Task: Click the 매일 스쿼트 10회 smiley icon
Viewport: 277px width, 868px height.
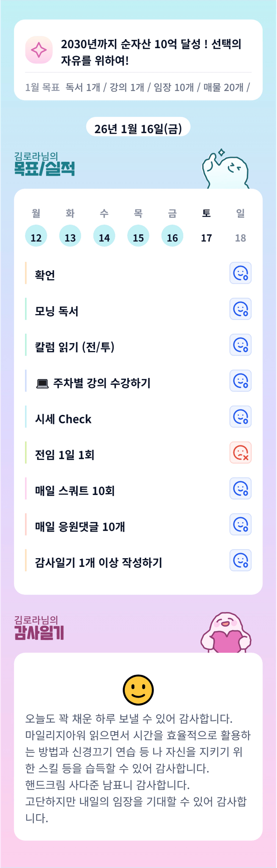Action: (x=240, y=488)
